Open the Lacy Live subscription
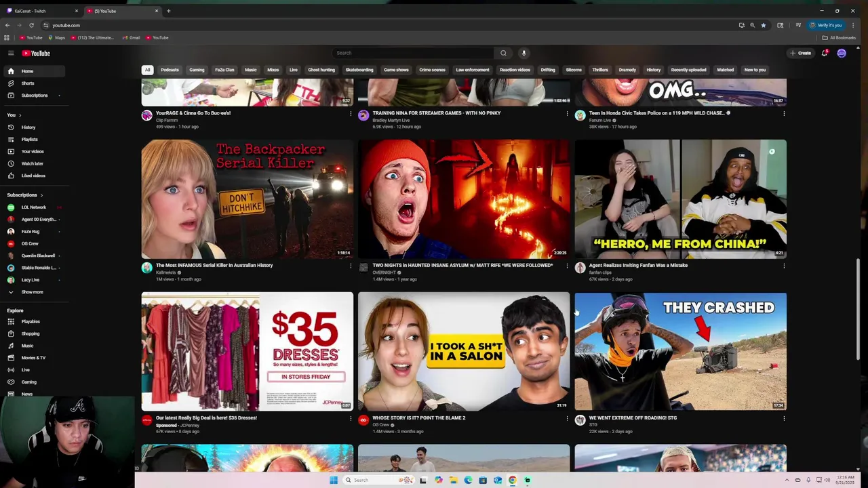The height and width of the screenshot is (488, 868). [33, 280]
